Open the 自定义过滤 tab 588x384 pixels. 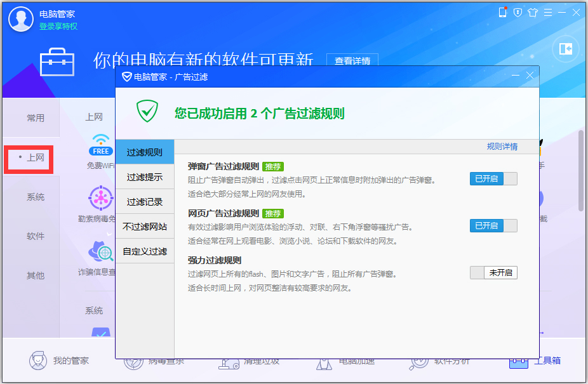pyautogui.click(x=145, y=251)
